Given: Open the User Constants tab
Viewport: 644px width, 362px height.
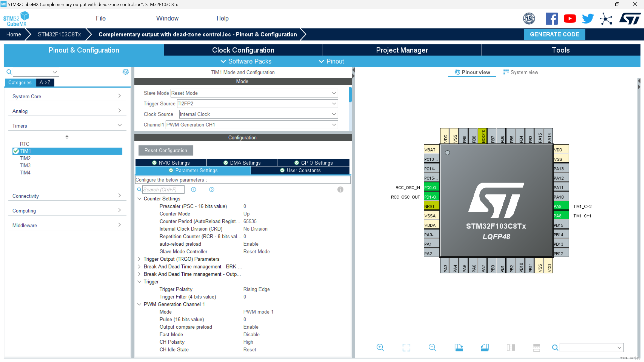Looking at the screenshot, I should [x=300, y=170].
